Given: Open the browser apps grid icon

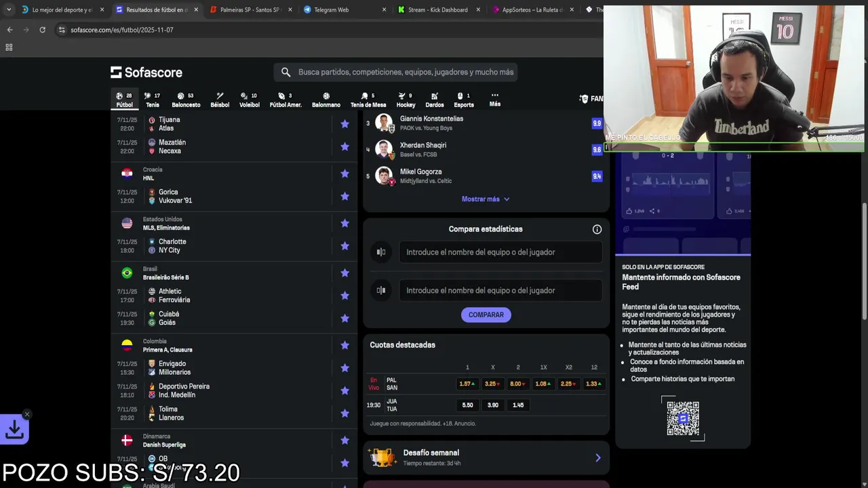Looking at the screenshot, I should tap(9, 47).
